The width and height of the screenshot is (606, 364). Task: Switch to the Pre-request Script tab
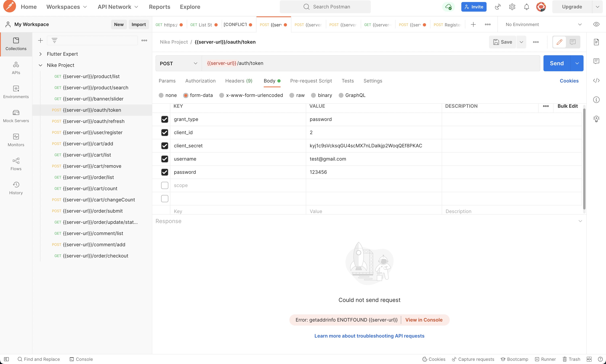[311, 81]
